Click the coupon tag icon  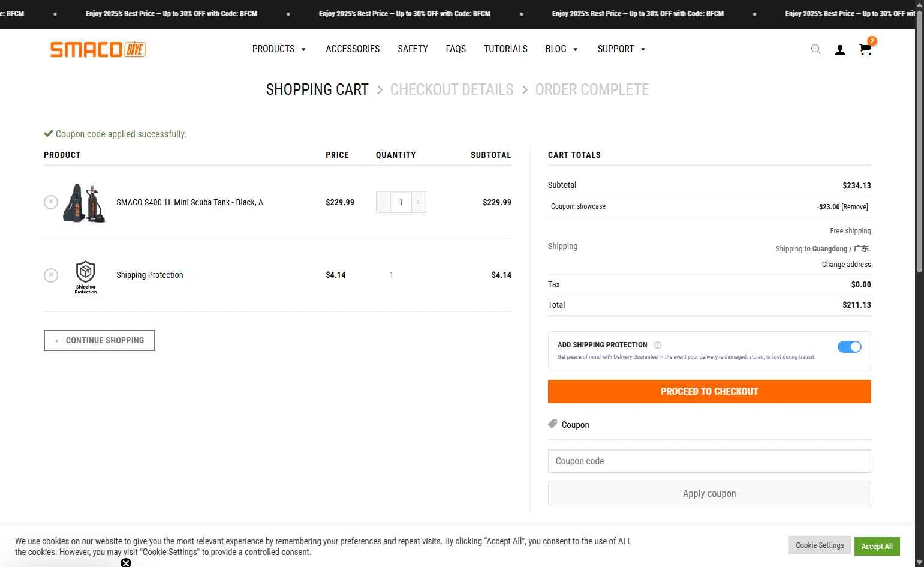[x=552, y=424]
